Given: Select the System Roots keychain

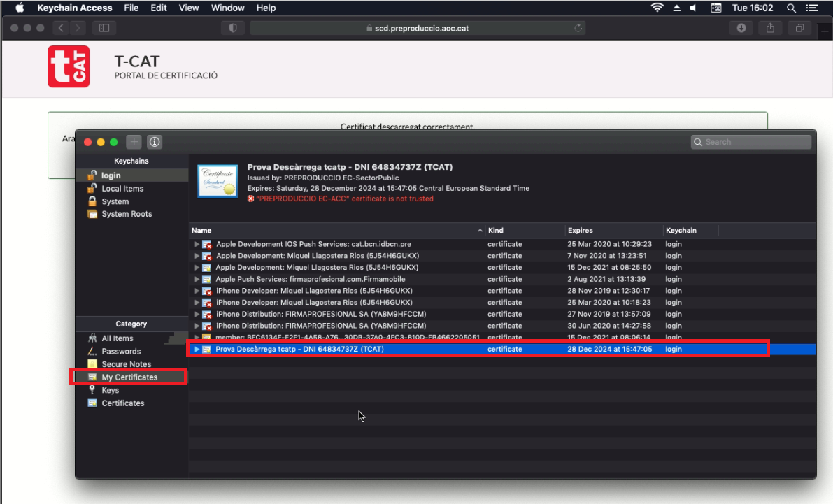Looking at the screenshot, I should [126, 214].
